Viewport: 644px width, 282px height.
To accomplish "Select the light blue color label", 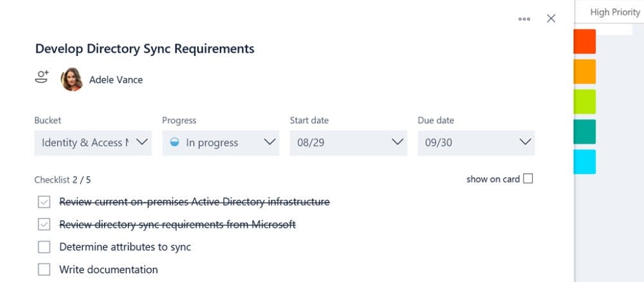I will click(x=584, y=162).
